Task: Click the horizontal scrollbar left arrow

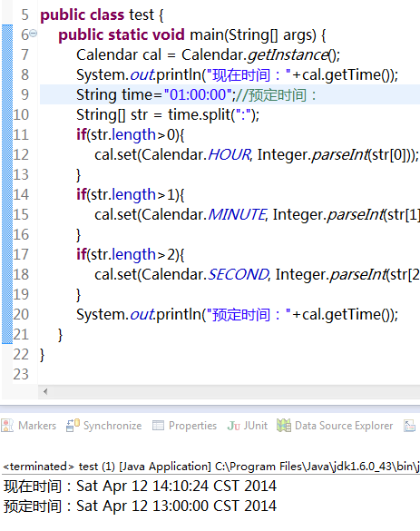Action: 45,391
